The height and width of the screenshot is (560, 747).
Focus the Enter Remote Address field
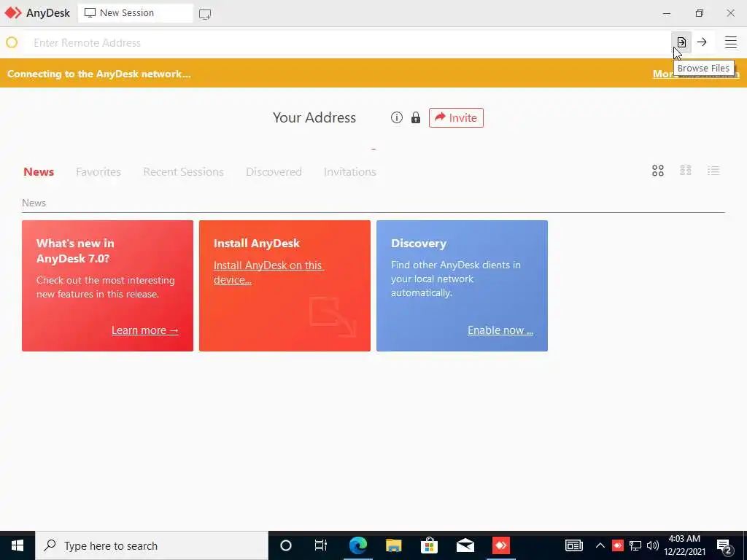coord(348,43)
